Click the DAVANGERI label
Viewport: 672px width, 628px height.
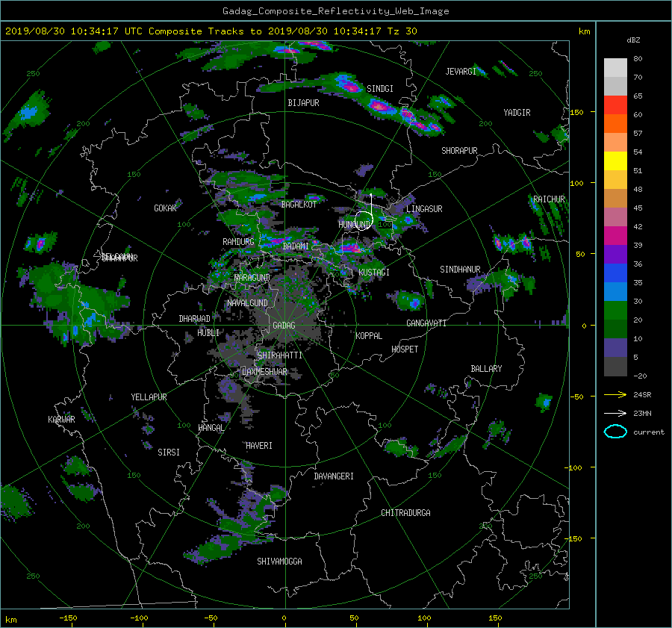(x=334, y=476)
